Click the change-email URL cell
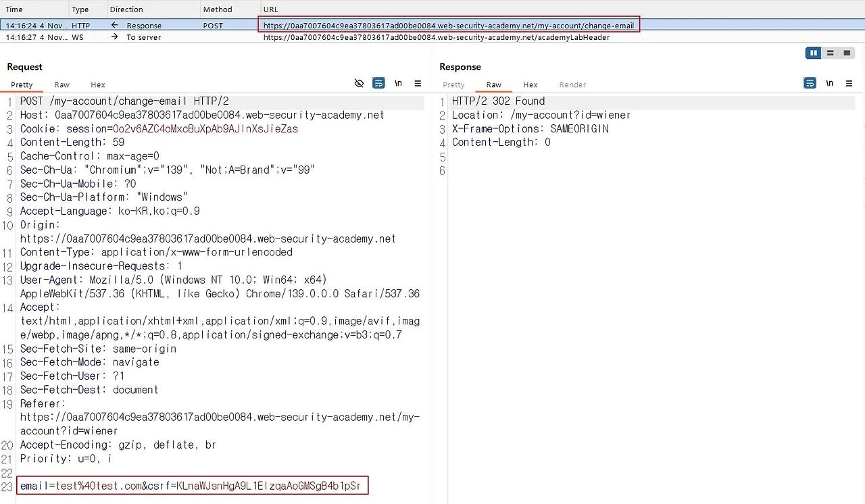 (449, 25)
